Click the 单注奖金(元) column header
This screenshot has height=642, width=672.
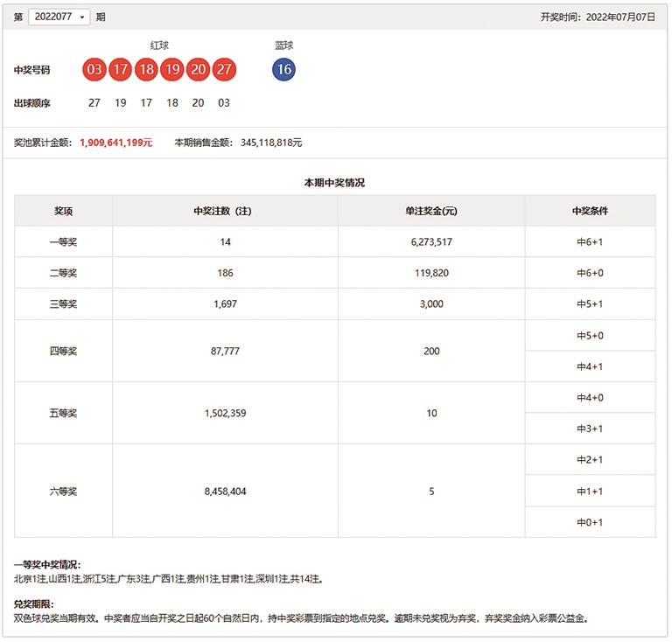pyautogui.click(x=431, y=211)
